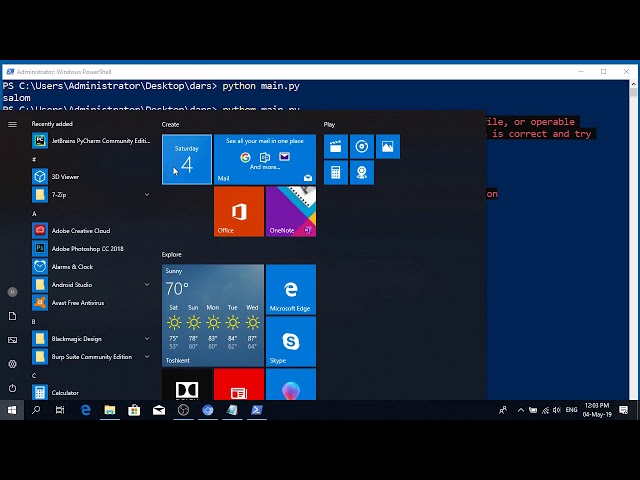
Task: Open the Movies & TV tile
Action: 336,147
